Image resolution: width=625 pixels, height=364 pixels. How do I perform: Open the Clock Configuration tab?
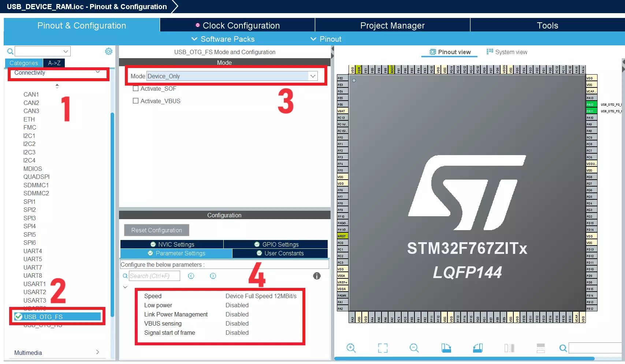(238, 26)
